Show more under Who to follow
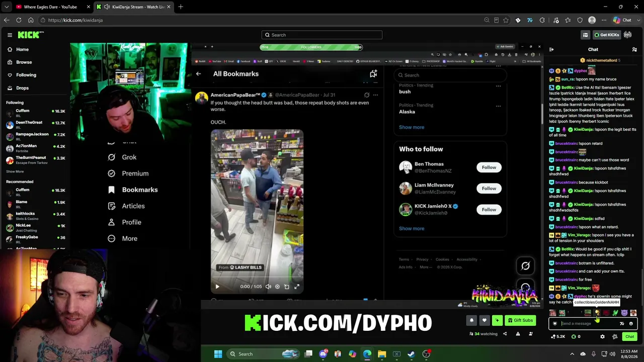The width and height of the screenshot is (644, 362). [412, 228]
